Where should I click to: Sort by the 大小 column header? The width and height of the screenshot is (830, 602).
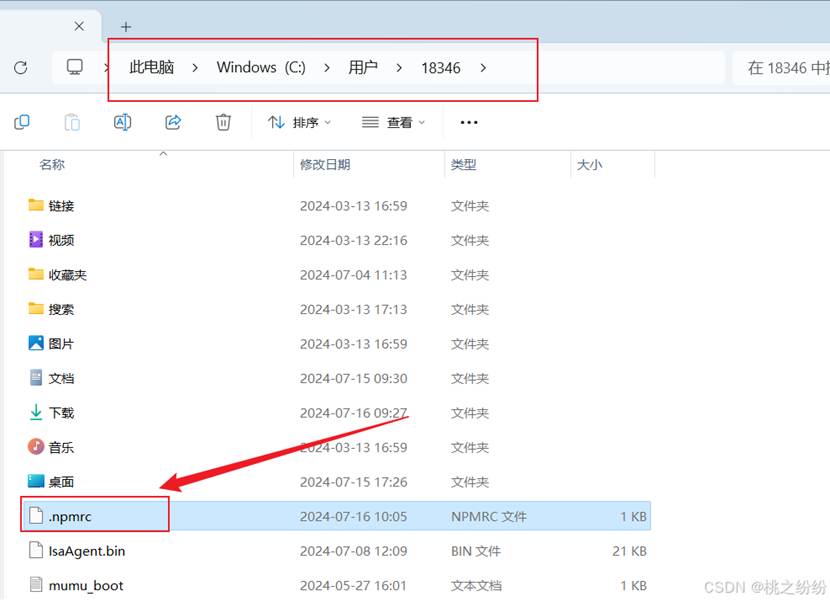tap(612, 165)
